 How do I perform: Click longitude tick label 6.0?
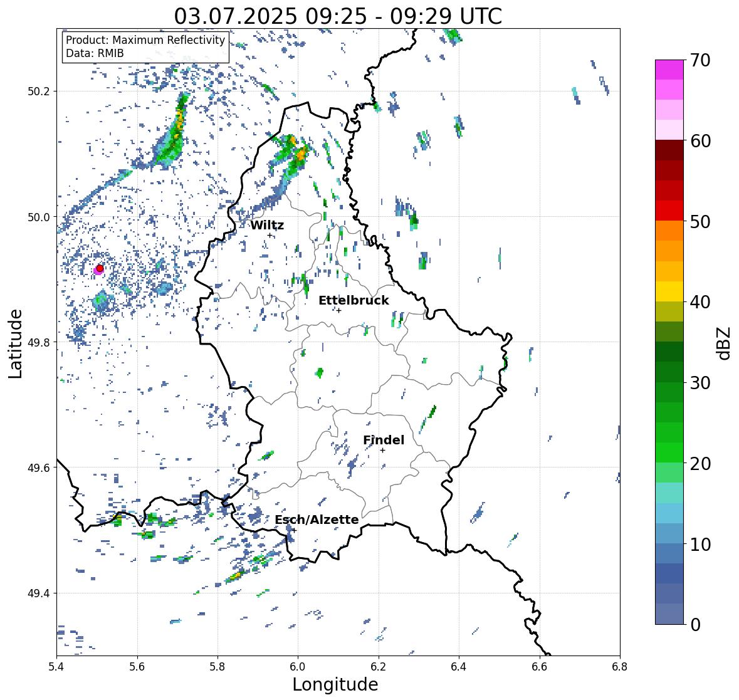(x=298, y=667)
